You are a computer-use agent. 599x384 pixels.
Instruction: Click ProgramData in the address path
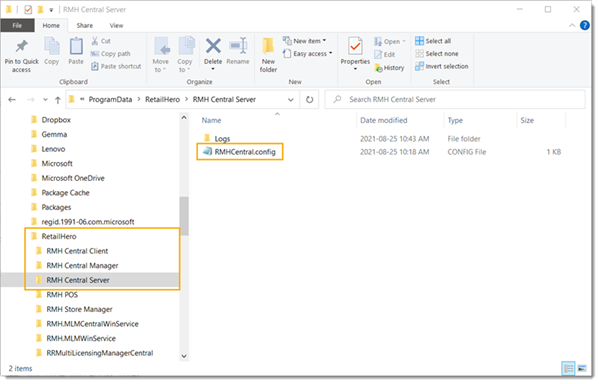tap(110, 99)
